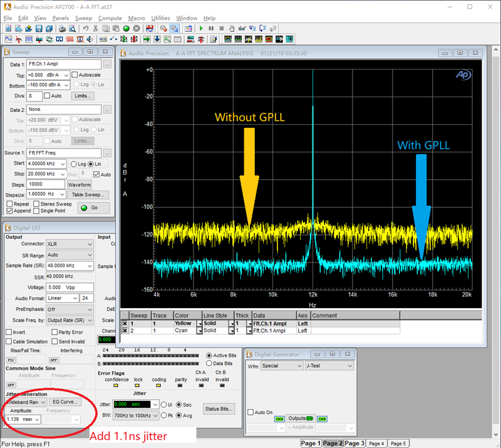Click the green Go sweep toolbar icon
501x448 pixels.
pyautogui.click(x=127, y=28)
